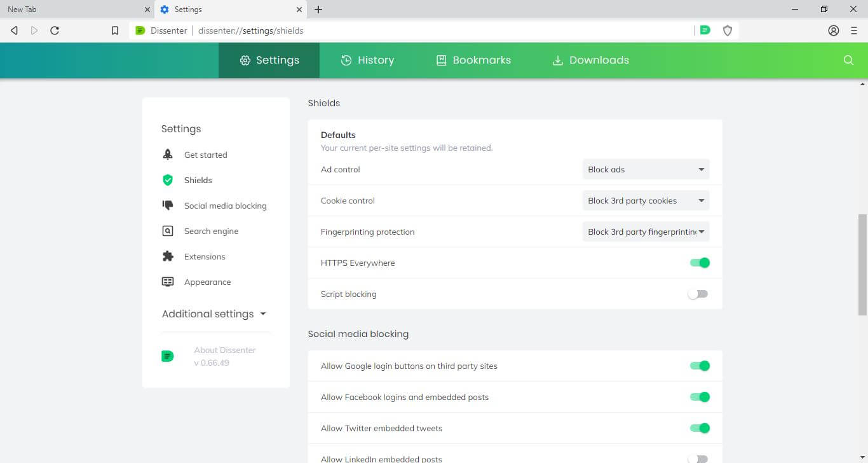
Task: Click the rocket icon beside Get started
Action: tap(168, 155)
